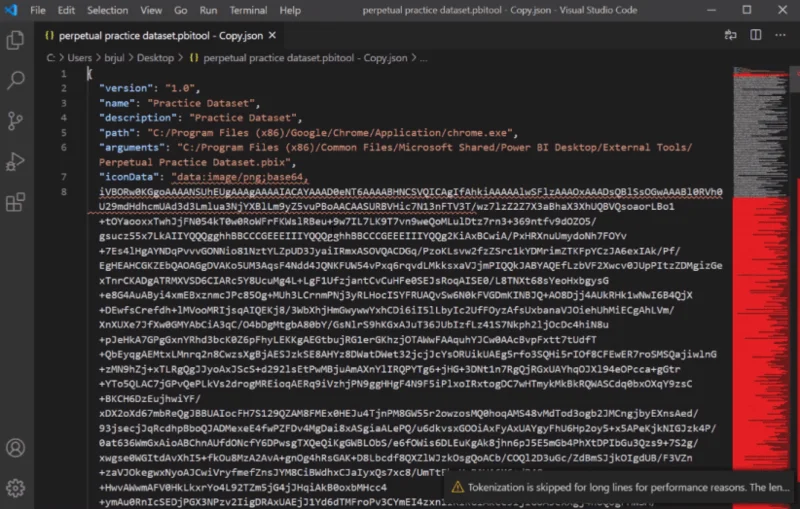Open the Search view in activity bar
800x509 pixels.
(15, 80)
